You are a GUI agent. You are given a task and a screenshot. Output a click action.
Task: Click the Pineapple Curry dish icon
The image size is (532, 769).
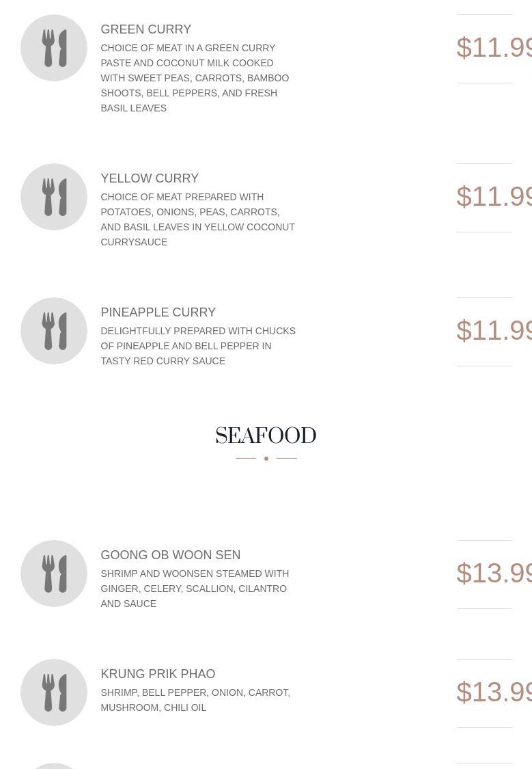tap(54, 331)
